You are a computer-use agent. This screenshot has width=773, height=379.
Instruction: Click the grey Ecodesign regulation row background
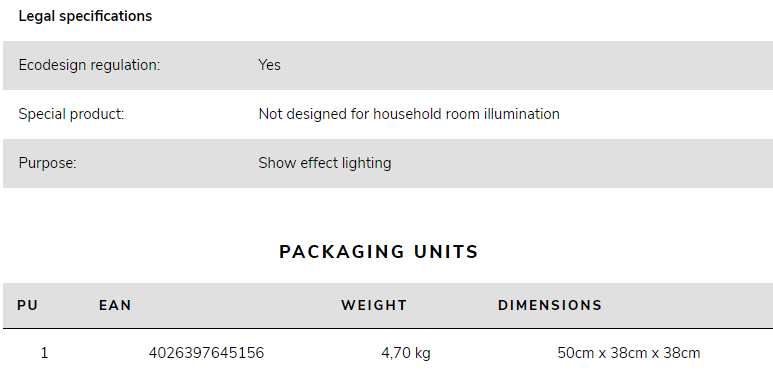388,66
